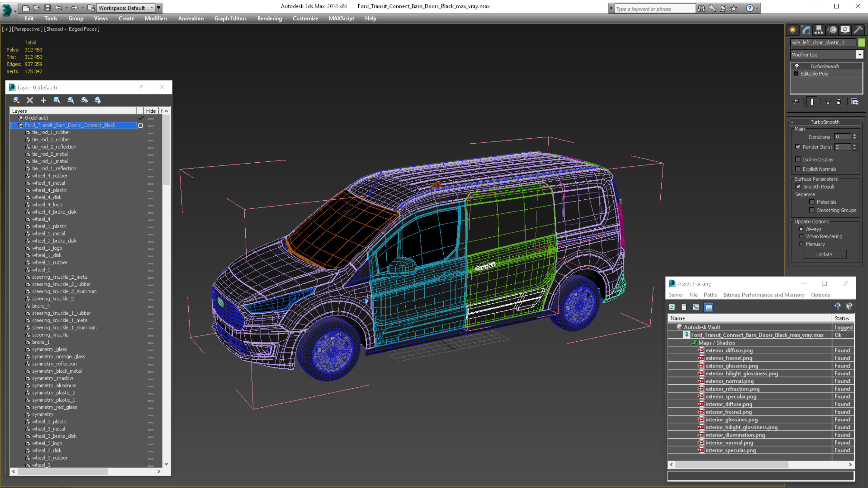Click Add Selected Objects plus icon
Image resolution: width=868 pixels, height=488 pixels.
(x=43, y=100)
